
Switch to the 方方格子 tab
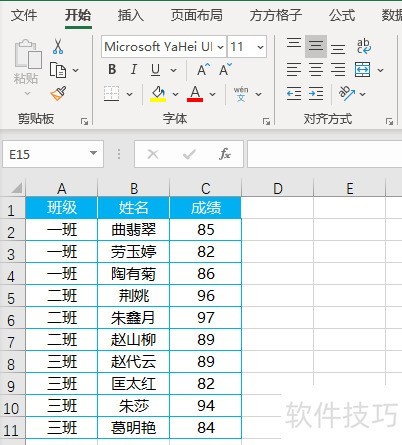[276, 15]
